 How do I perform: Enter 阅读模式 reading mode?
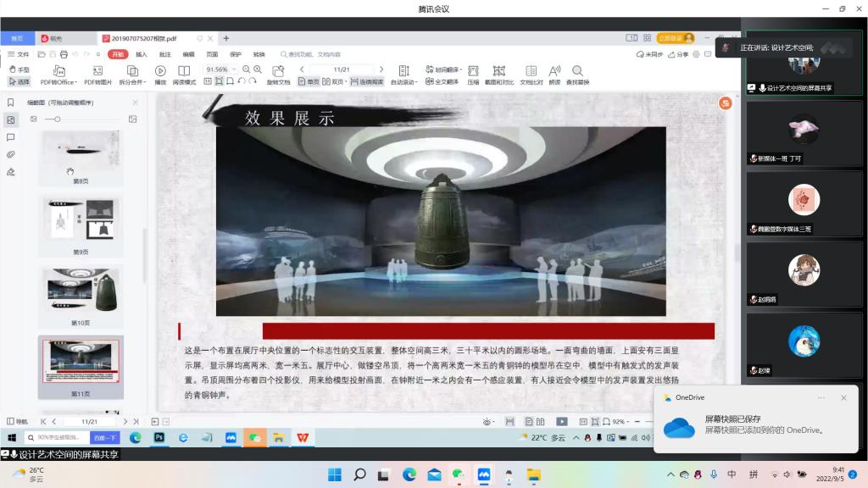point(184,74)
